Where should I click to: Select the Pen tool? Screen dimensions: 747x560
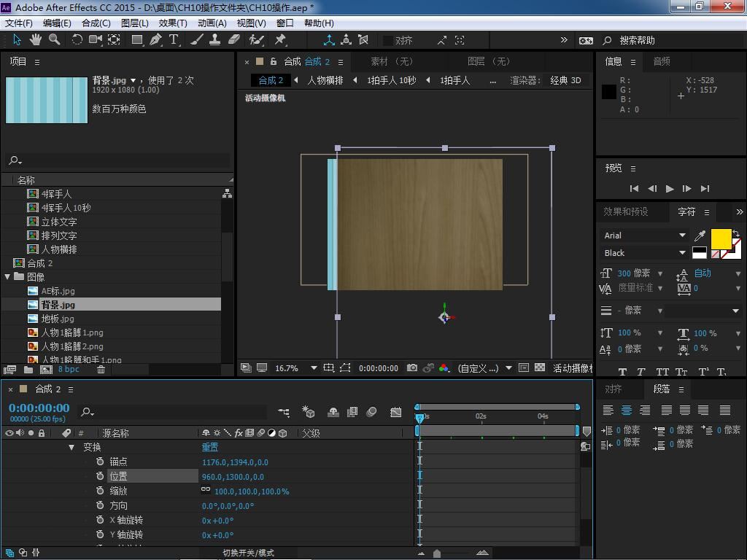pos(155,39)
